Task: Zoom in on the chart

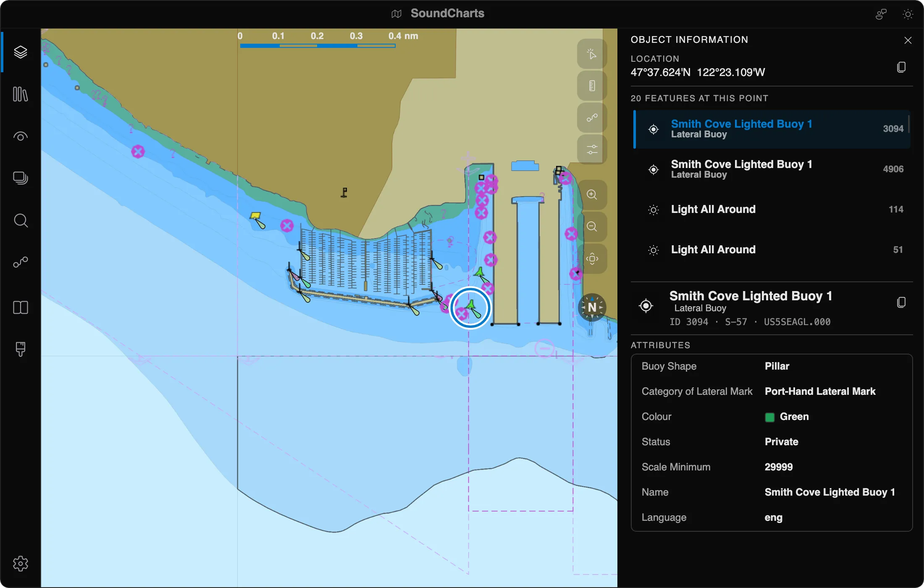Action: (592, 194)
